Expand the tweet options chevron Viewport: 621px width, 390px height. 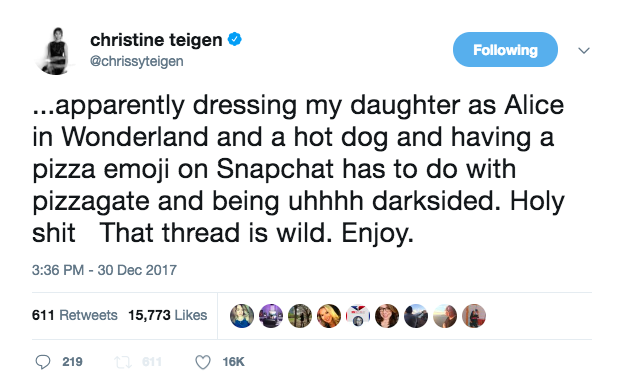pyautogui.click(x=584, y=50)
